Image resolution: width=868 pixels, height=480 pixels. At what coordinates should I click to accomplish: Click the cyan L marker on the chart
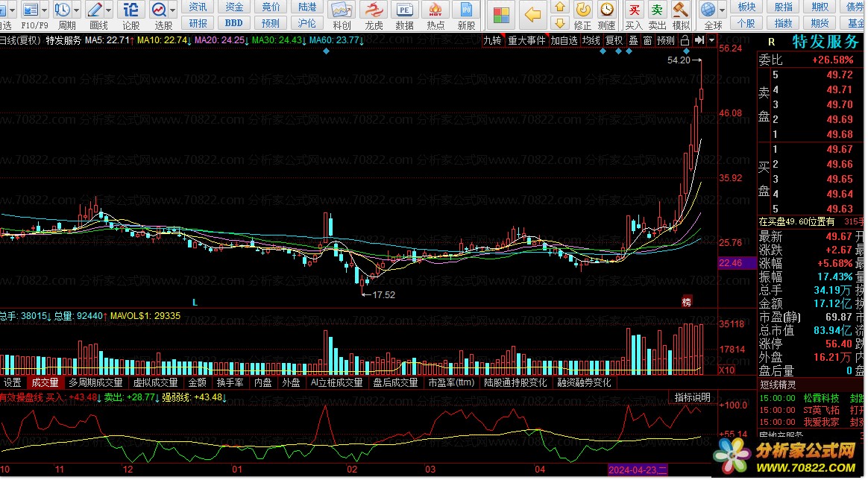pos(195,303)
